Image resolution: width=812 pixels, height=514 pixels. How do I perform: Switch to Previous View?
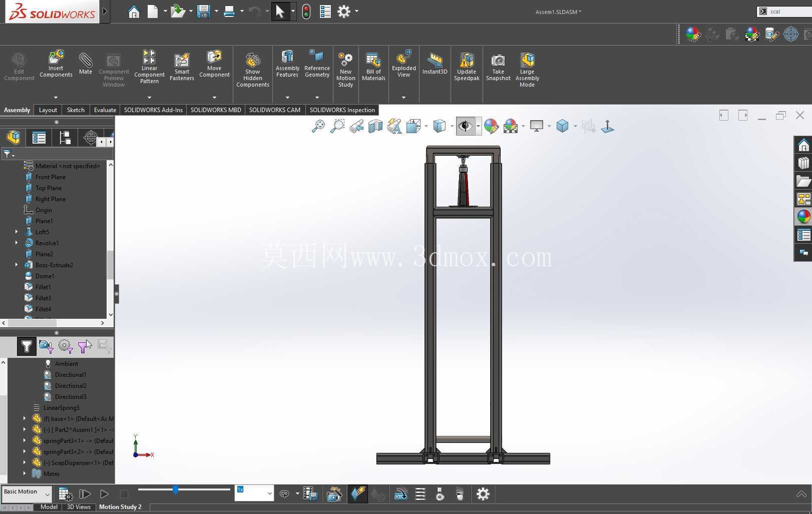[x=356, y=126]
